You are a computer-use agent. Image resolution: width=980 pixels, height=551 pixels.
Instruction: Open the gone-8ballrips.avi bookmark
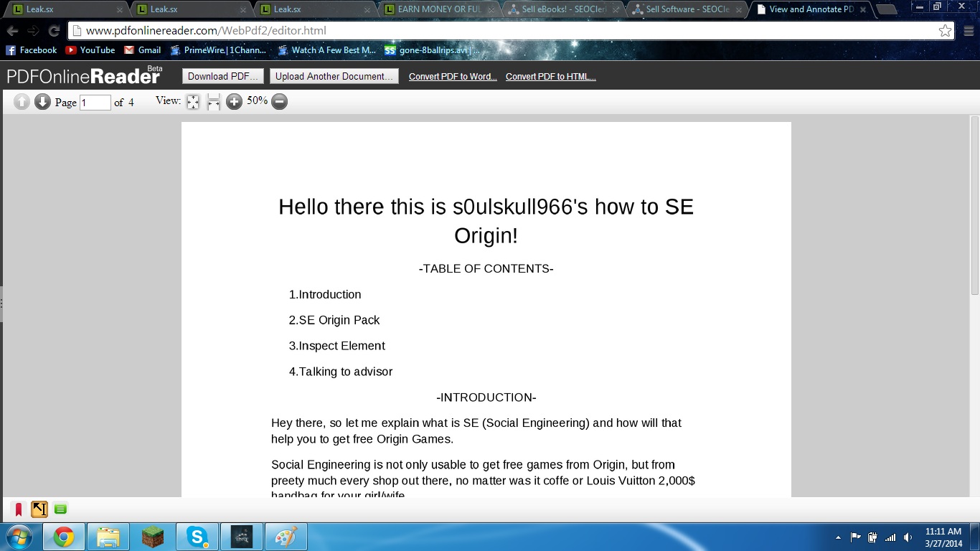coord(433,50)
